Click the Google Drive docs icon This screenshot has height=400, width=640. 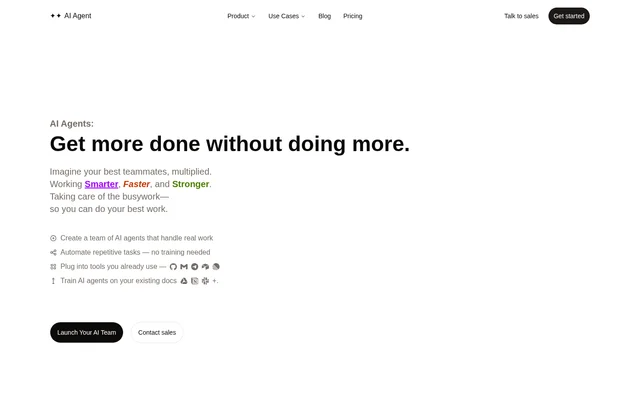pyautogui.click(x=184, y=281)
